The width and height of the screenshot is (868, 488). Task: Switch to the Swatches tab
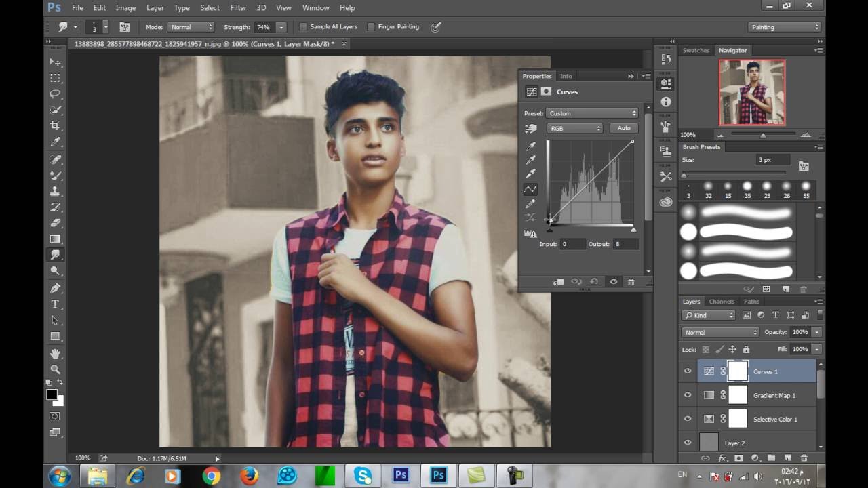pyautogui.click(x=696, y=50)
